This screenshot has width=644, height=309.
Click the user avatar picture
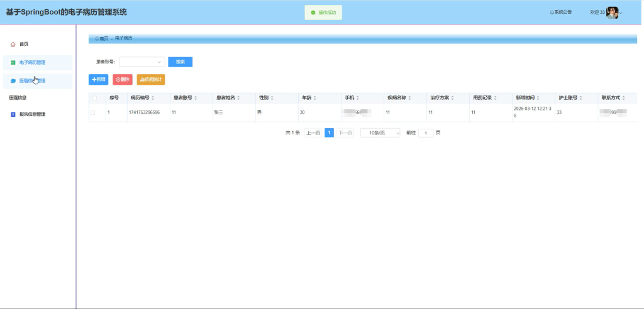pos(612,13)
